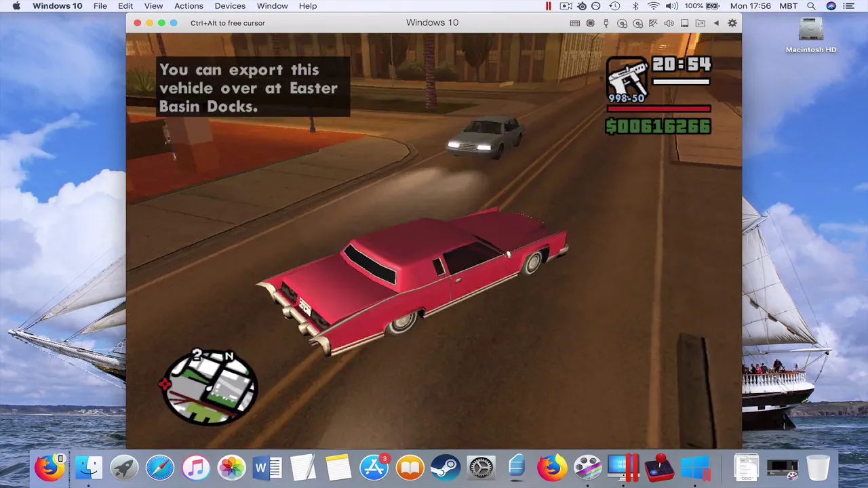The width and height of the screenshot is (868, 488).
Task: Open the Bluetooth menu bar icon
Action: click(635, 6)
